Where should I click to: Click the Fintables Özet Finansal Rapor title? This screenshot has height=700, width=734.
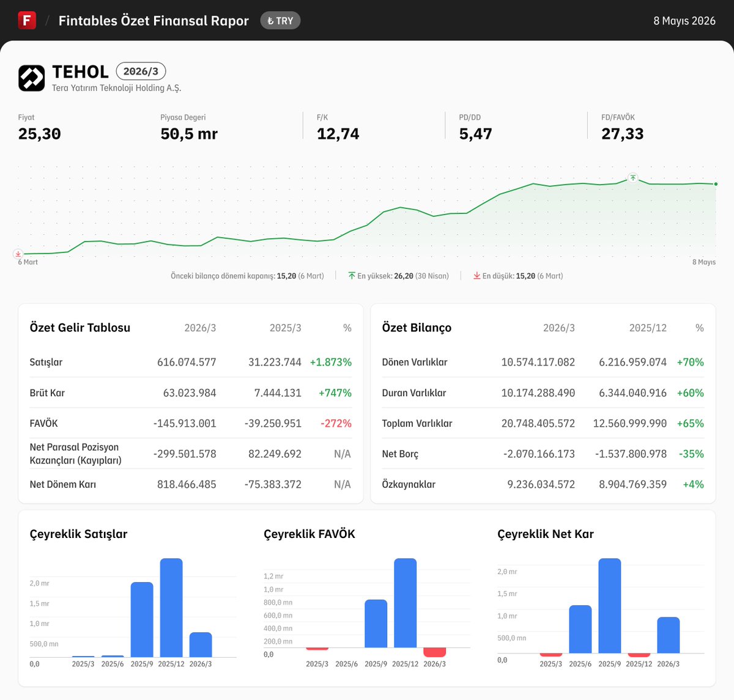tap(154, 21)
